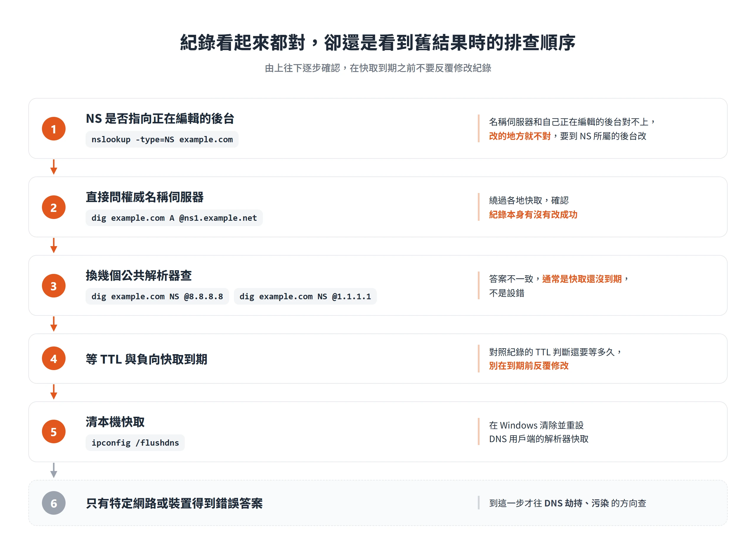The image size is (756, 533).
Task: Click heading NS 是否指向正在編輯的後台
Action: coord(160,118)
